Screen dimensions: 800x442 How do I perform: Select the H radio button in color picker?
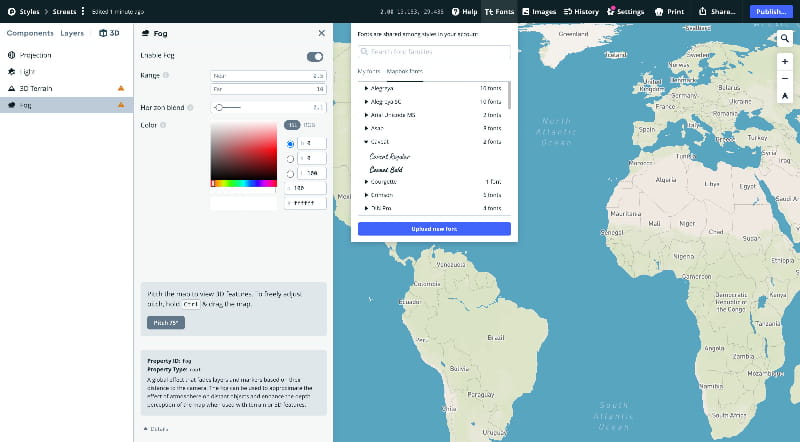point(291,144)
